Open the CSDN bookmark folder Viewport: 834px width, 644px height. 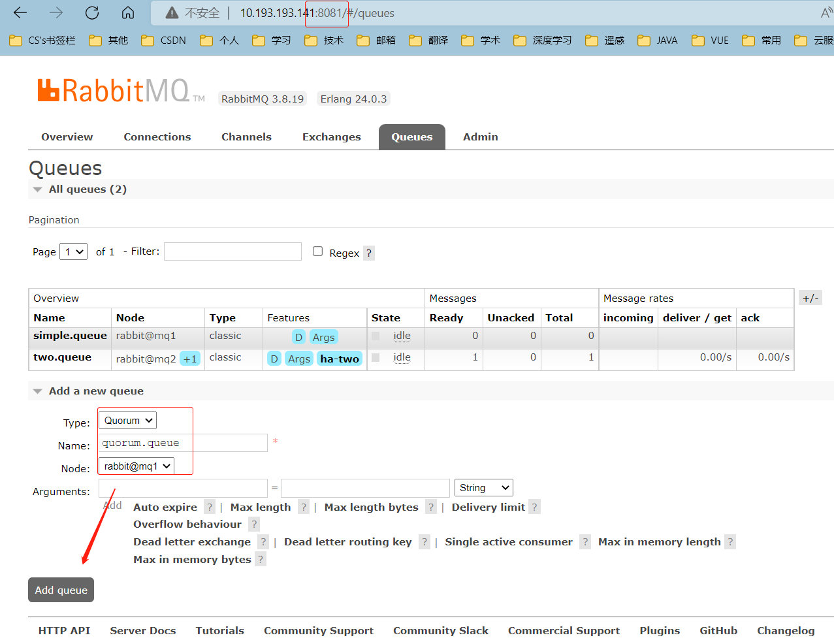(x=164, y=40)
